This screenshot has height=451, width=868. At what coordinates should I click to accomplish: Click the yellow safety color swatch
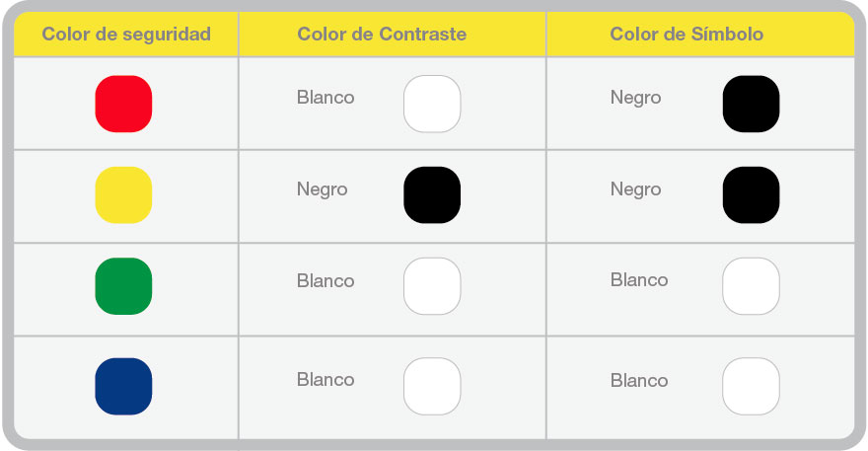pyautogui.click(x=123, y=194)
